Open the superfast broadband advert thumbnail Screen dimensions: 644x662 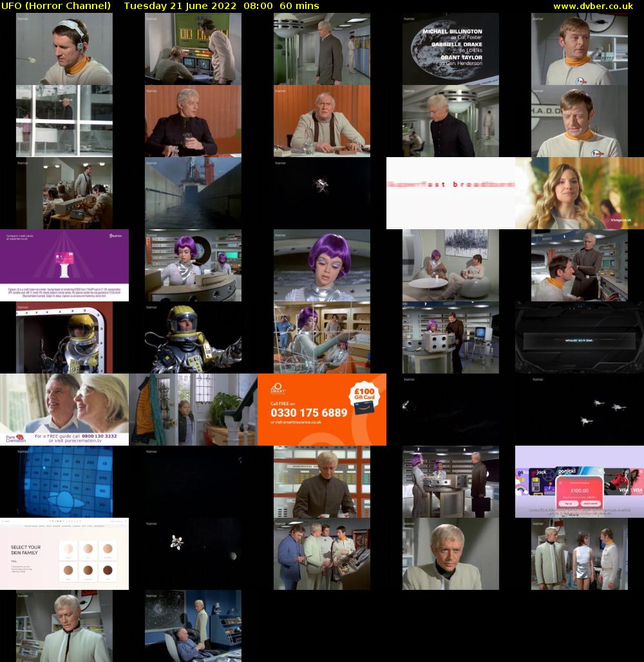(x=451, y=193)
